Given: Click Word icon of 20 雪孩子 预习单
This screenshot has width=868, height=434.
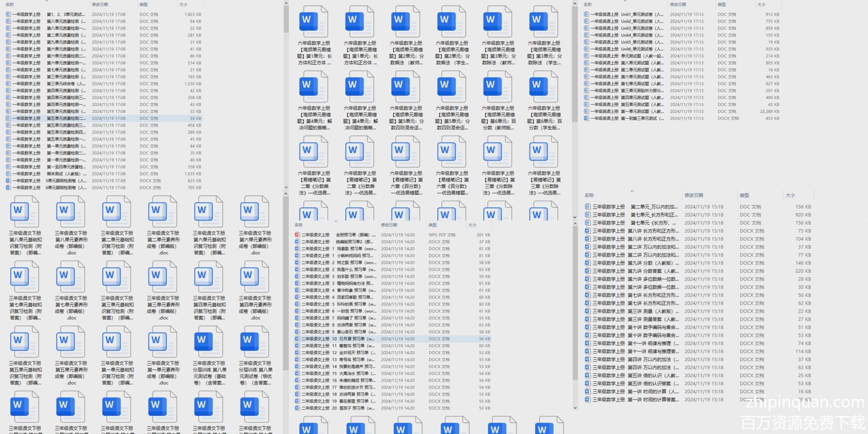Looking at the screenshot, I should click(x=297, y=408).
